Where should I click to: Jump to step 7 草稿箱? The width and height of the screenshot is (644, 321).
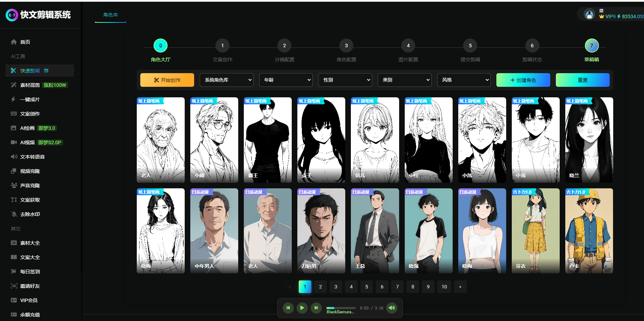(592, 46)
